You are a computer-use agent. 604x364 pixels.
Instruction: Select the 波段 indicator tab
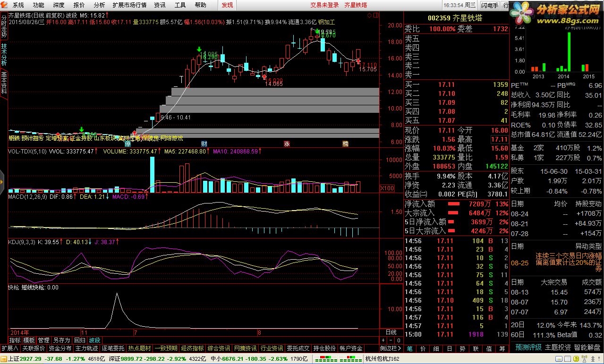(x=94, y=340)
